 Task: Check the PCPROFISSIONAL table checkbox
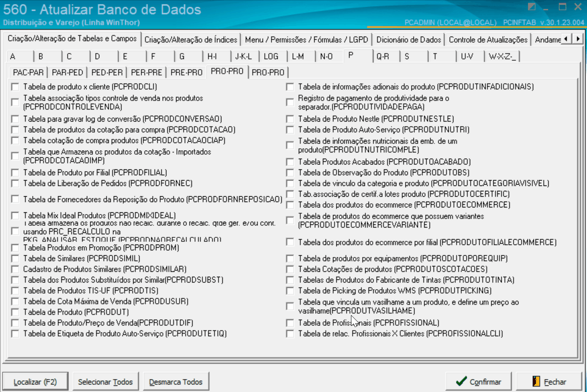pos(291,323)
